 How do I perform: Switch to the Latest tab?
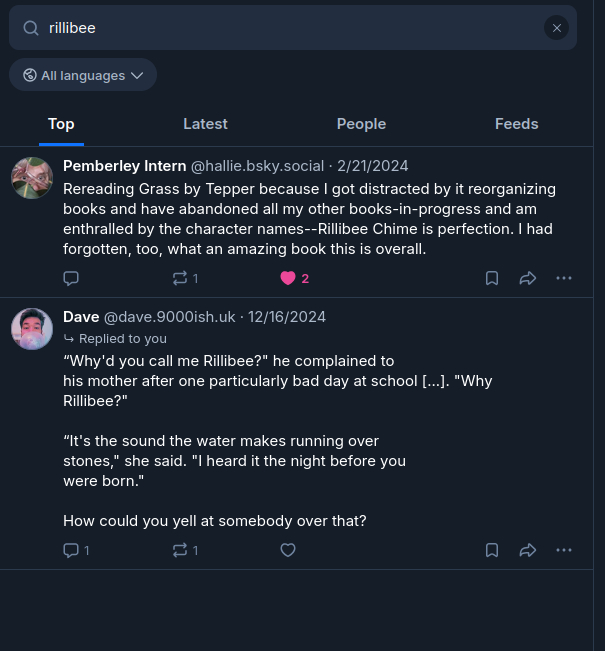(205, 124)
